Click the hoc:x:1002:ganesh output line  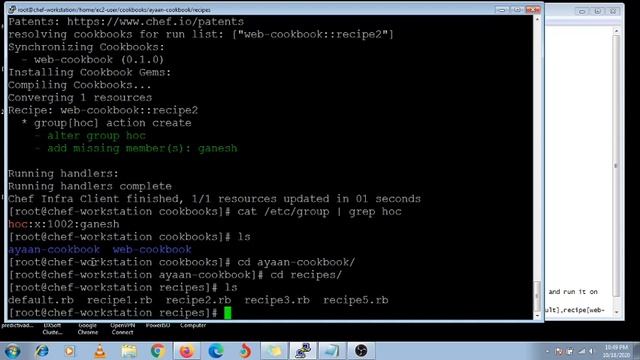[64, 224]
